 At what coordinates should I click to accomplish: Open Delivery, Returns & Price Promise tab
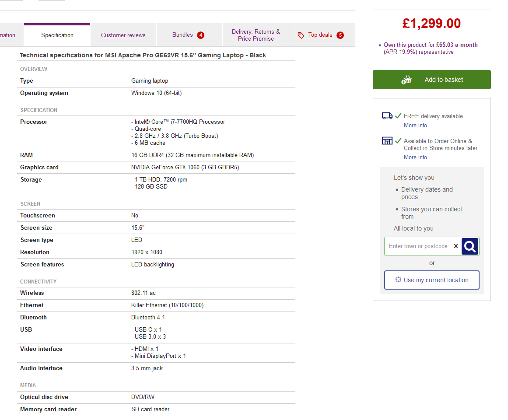pos(256,35)
